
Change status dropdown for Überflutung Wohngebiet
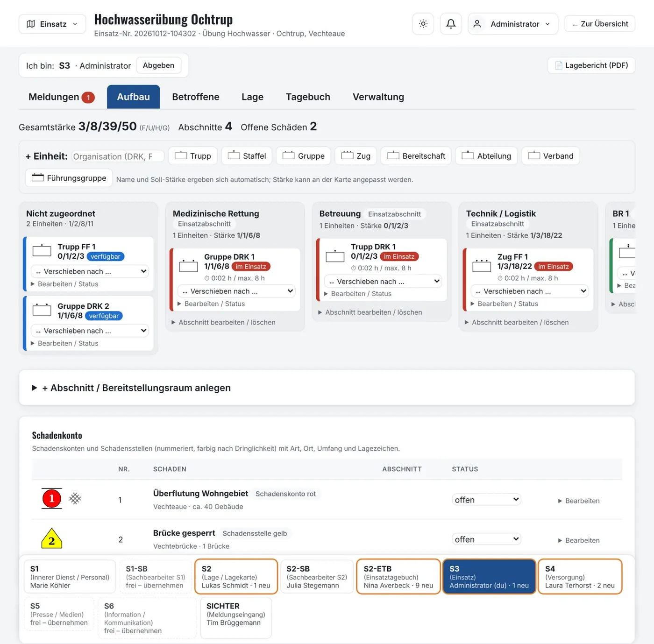coord(486,500)
